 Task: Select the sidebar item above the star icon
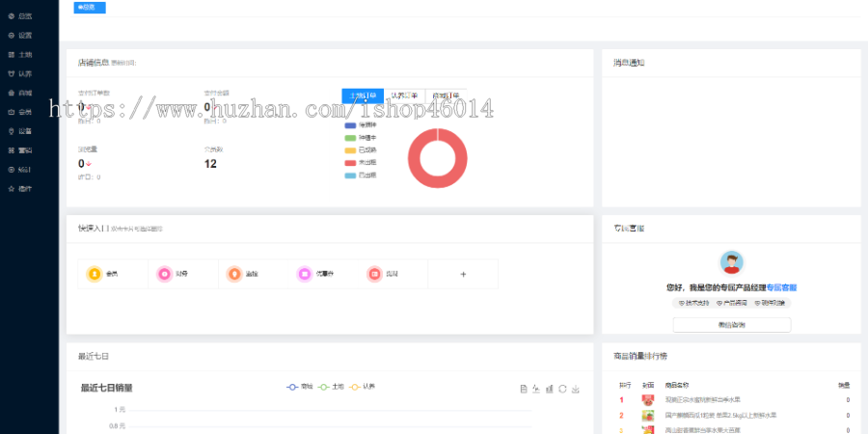[20, 170]
